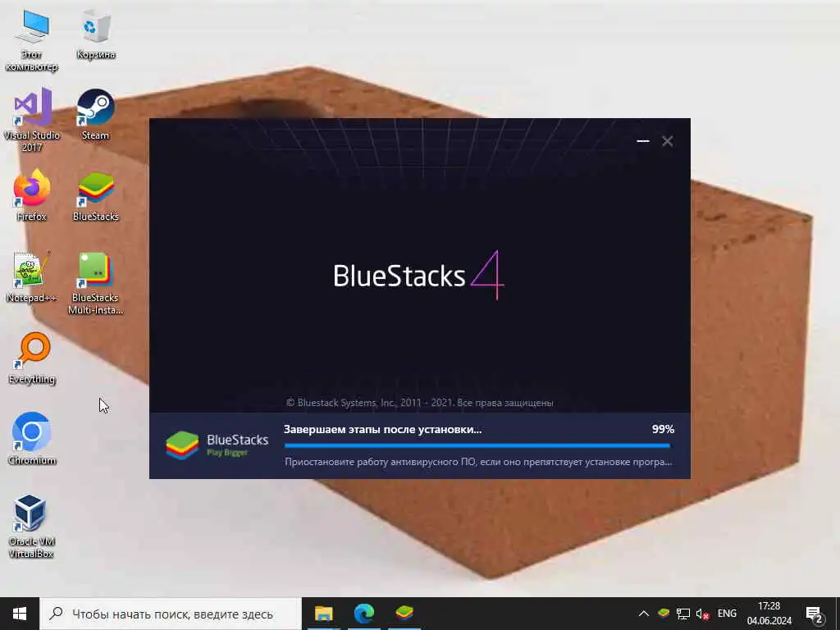Select the Steam desktop shortcut
Image resolution: width=840 pixels, height=630 pixels.
click(x=96, y=115)
